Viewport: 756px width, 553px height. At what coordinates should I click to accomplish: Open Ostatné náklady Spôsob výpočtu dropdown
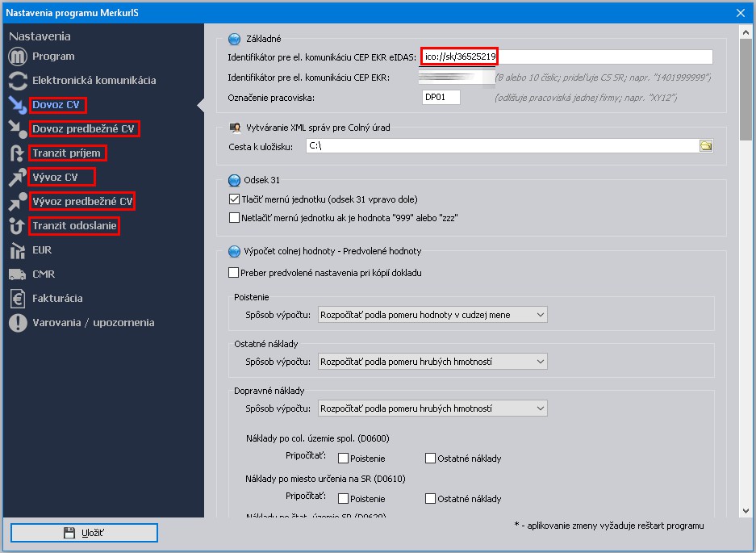[x=432, y=362]
